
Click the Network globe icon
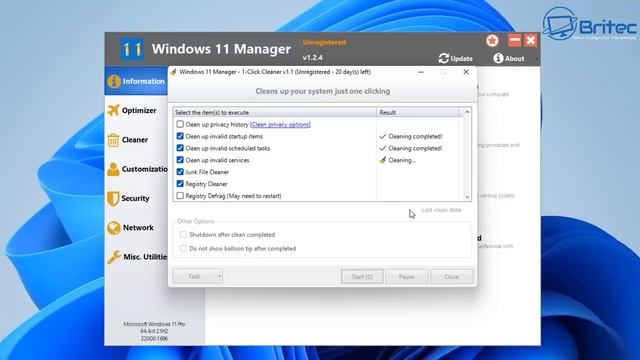tap(114, 228)
